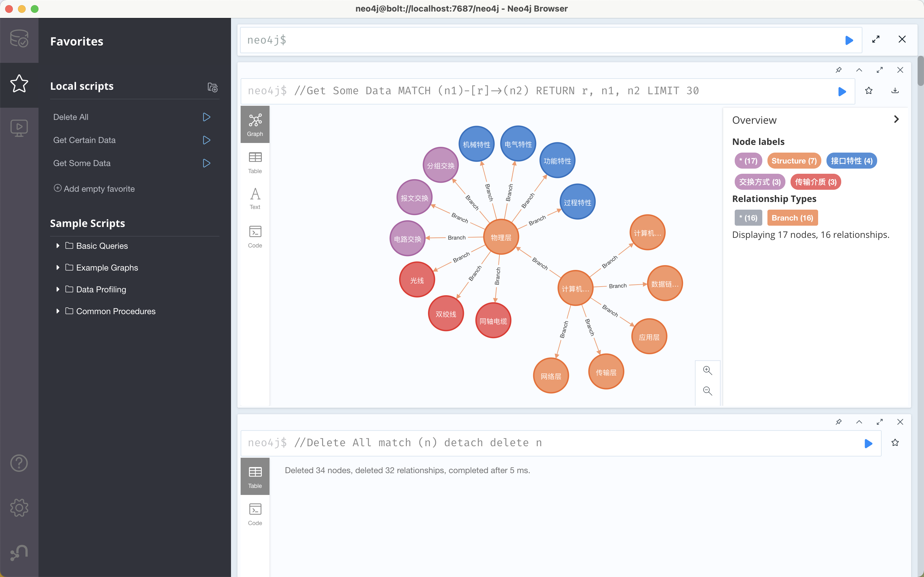Viewport: 924px width, 577px height.
Task: Click the pin icon on graph panel
Action: pos(838,70)
